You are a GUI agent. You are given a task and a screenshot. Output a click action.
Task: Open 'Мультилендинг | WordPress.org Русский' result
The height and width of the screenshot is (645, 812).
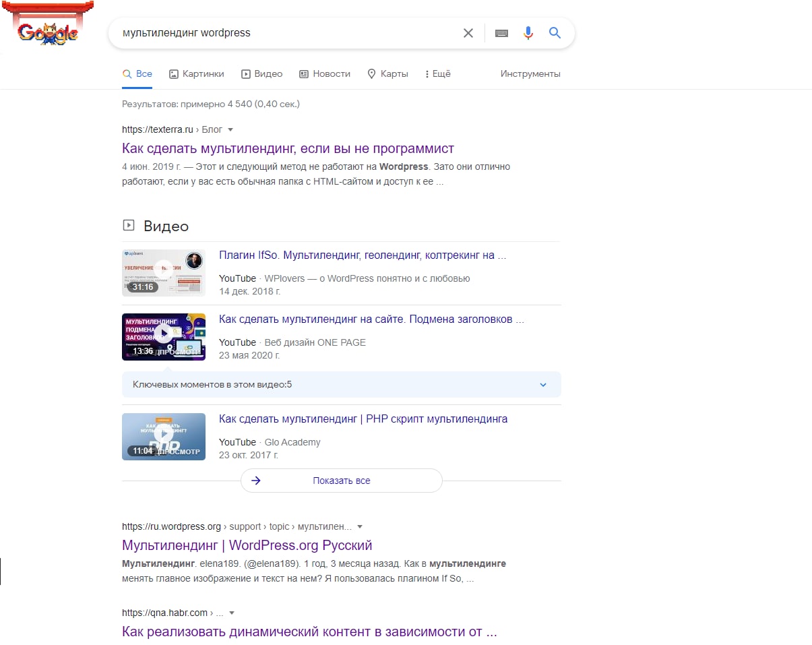click(x=247, y=545)
